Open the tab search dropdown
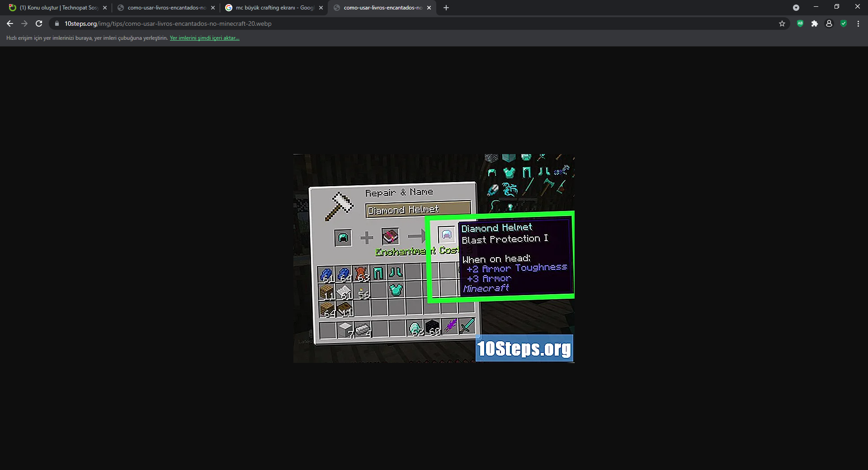 [796, 8]
